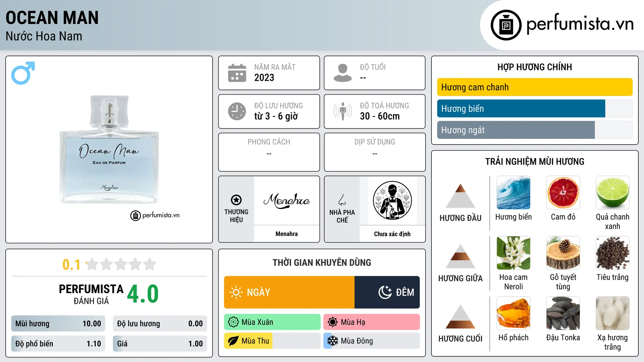Select the Đậu Tonka bean thumbnail

(x=563, y=313)
